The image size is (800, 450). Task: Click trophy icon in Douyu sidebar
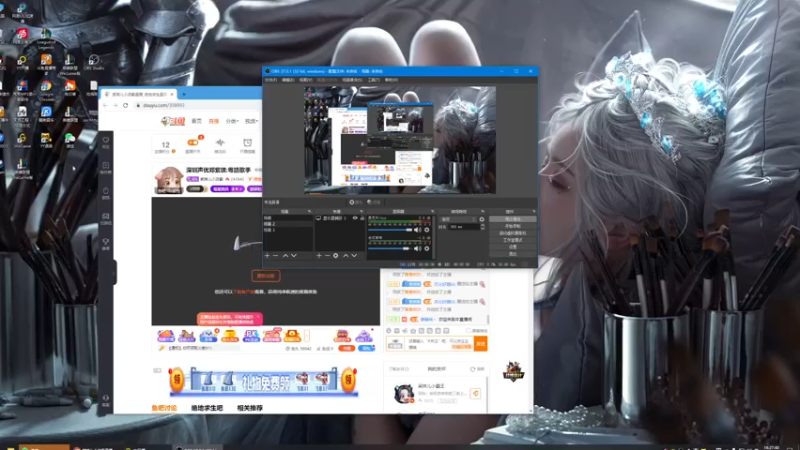(x=106, y=241)
